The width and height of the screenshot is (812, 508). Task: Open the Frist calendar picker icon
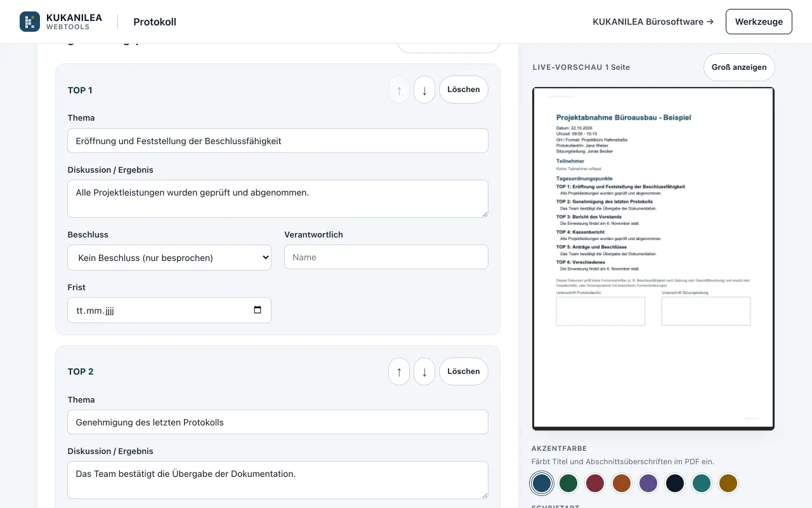coord(258,310)
